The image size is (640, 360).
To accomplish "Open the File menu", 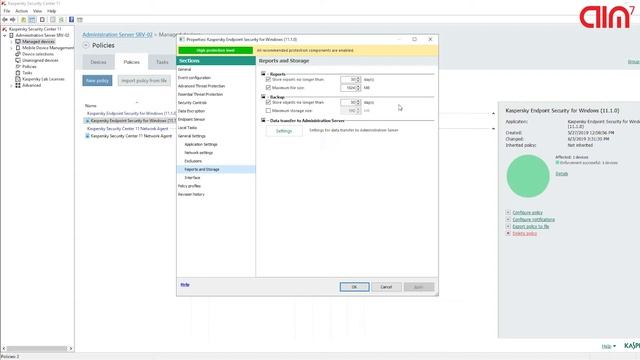I will [x=7, y=11].
